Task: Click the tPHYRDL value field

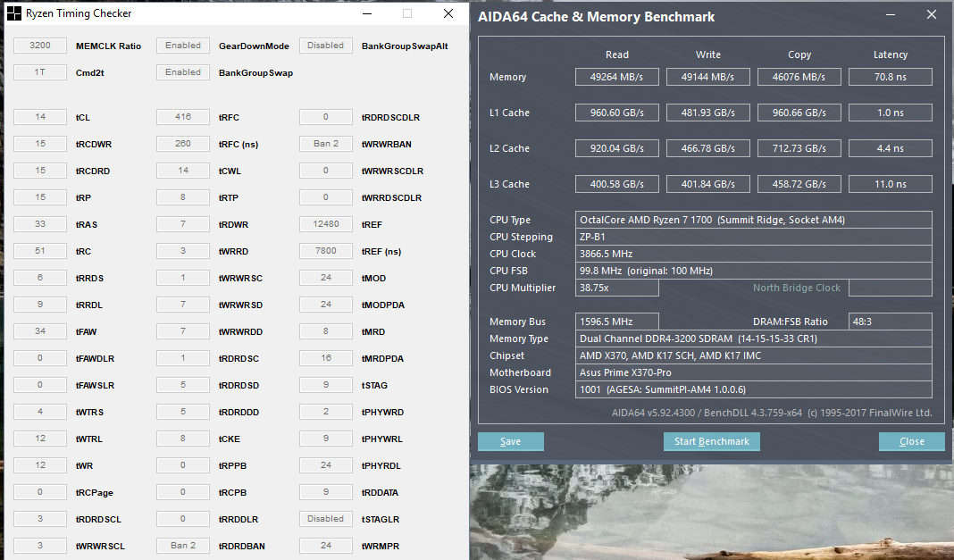Action: coord(325,465)
